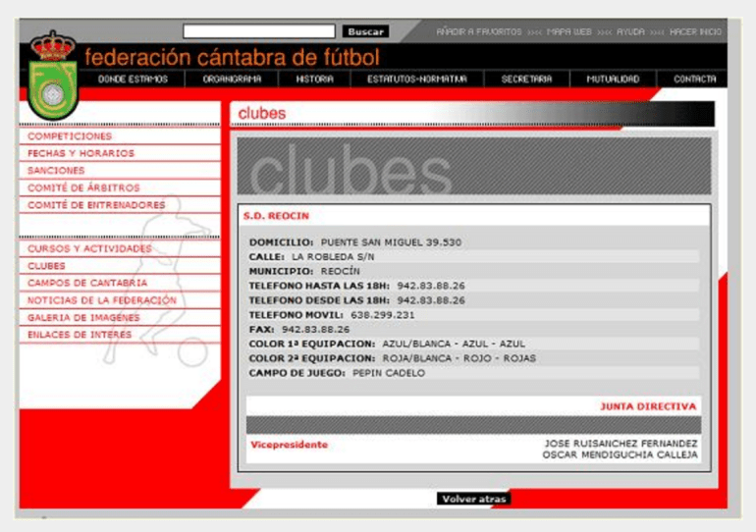Image resolution: width=756 pixels, height=532 pixels.
Task: Select Competiciones in the sidebar
Action: pos(70,136)
